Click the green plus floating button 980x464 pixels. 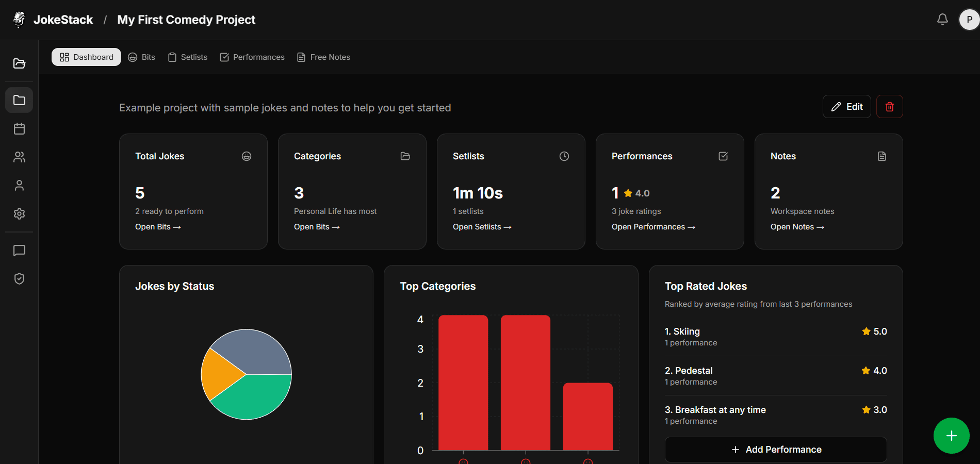951,436
